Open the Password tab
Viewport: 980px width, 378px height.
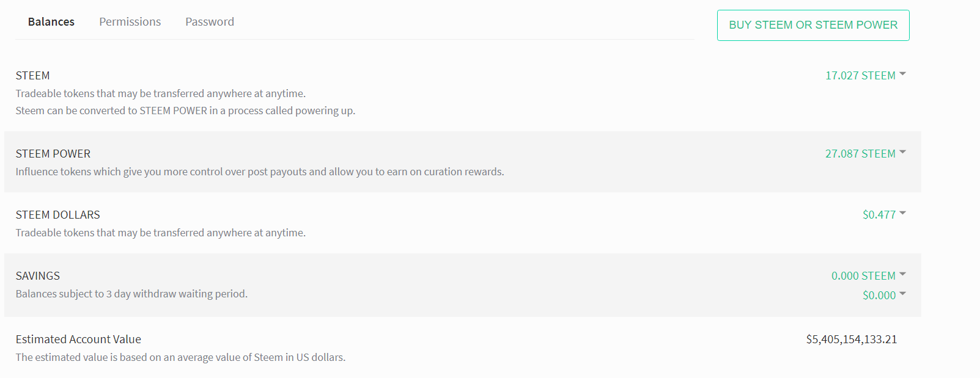210,22
